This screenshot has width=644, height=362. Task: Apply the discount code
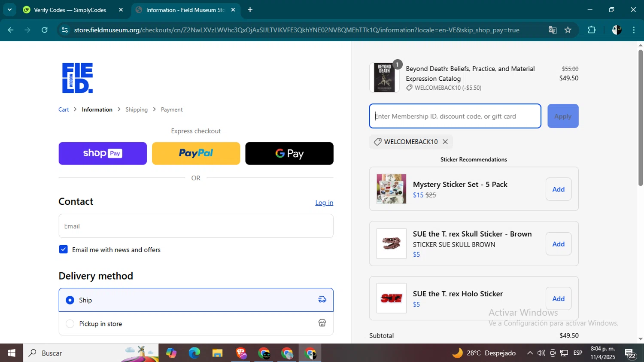[563, 116]
